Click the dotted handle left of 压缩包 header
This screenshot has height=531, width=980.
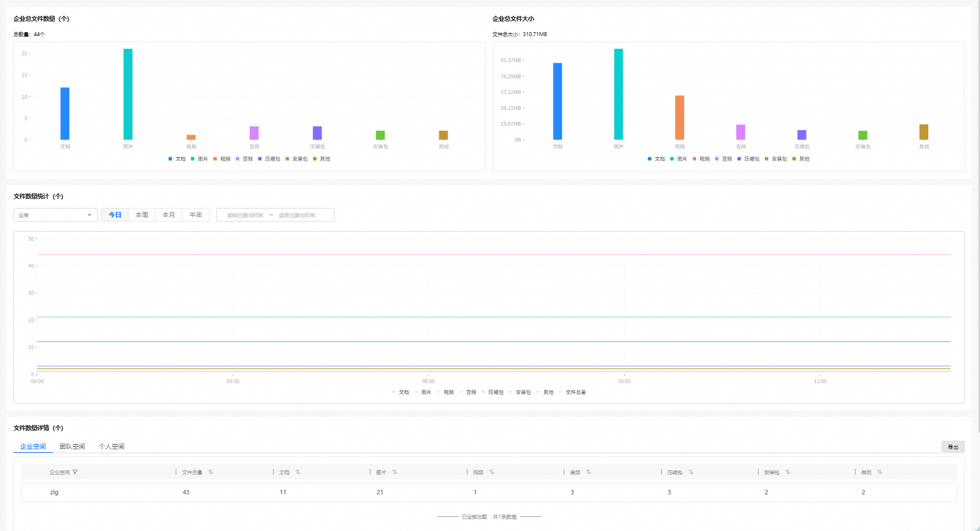pos(661,472)
